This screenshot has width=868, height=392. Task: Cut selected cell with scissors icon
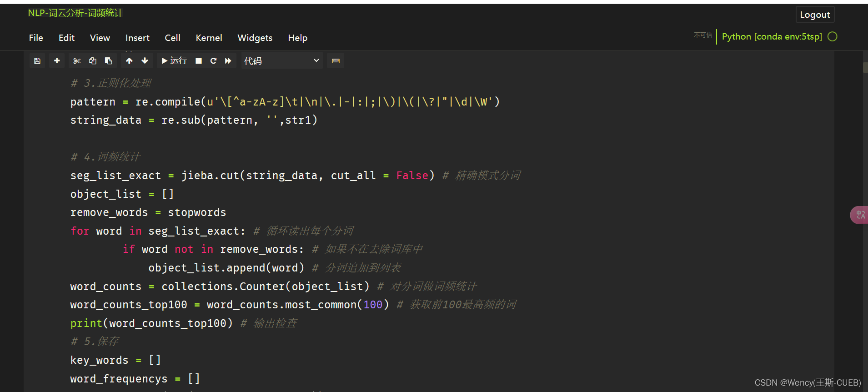click(77, 60)
